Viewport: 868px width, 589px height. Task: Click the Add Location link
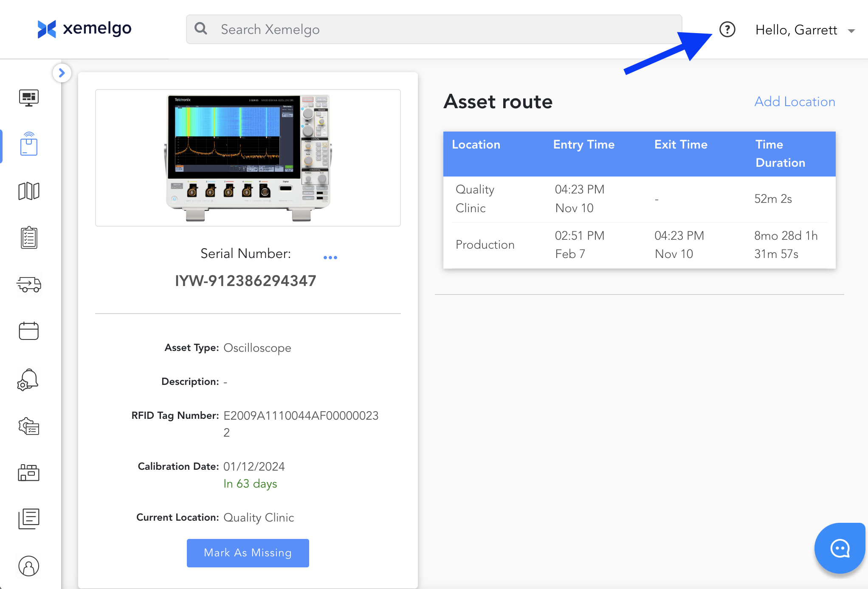[x=795, y=102]
